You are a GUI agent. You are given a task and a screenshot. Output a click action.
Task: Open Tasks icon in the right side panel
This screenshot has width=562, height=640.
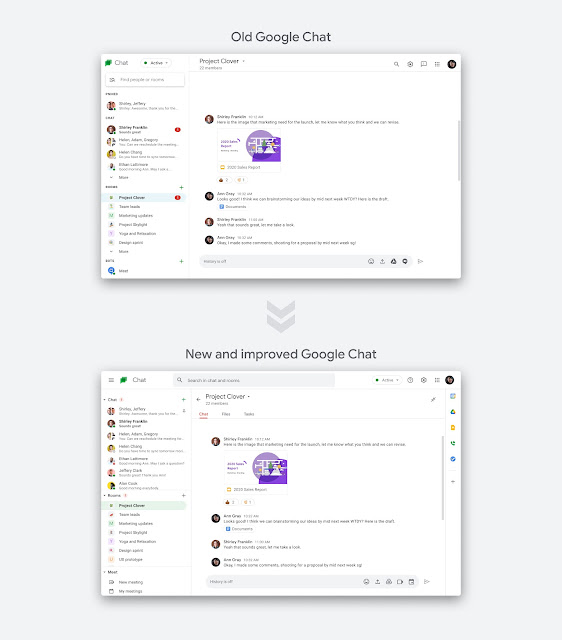(453, 459)
